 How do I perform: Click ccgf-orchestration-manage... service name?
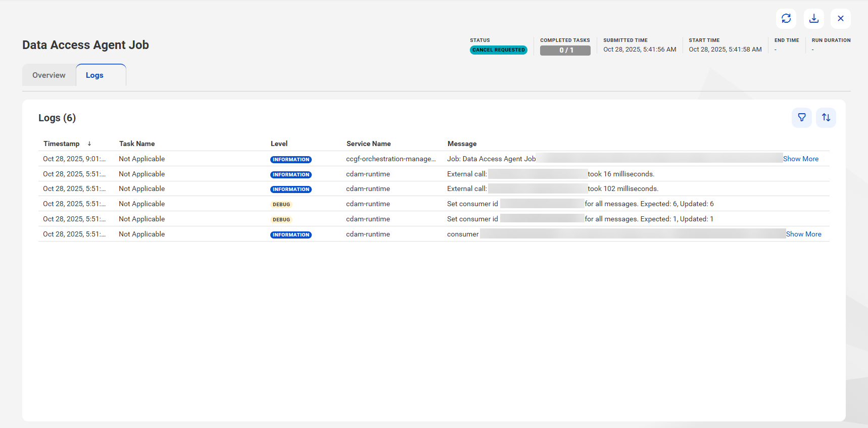(x=391, y=159)
